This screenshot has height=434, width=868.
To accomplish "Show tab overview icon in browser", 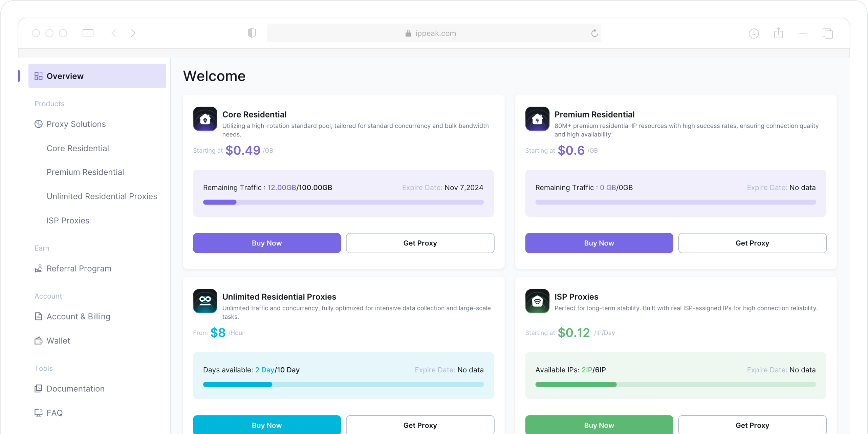I will (827, 33).
